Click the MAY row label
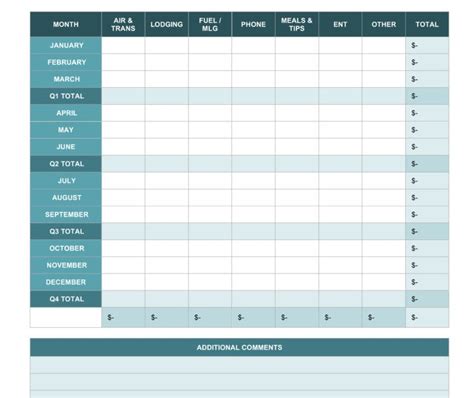 pos(66,130)
